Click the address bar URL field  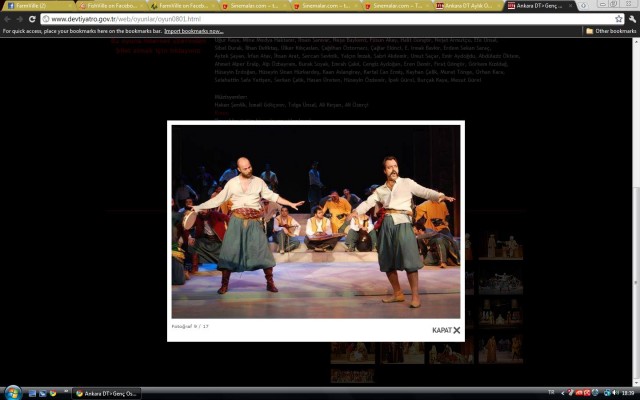[300, 19]
